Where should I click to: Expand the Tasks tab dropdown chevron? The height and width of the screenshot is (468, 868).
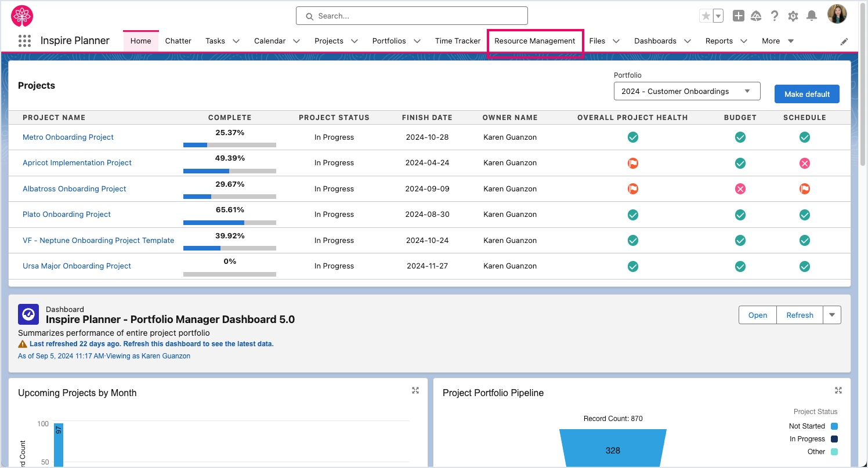236,41
